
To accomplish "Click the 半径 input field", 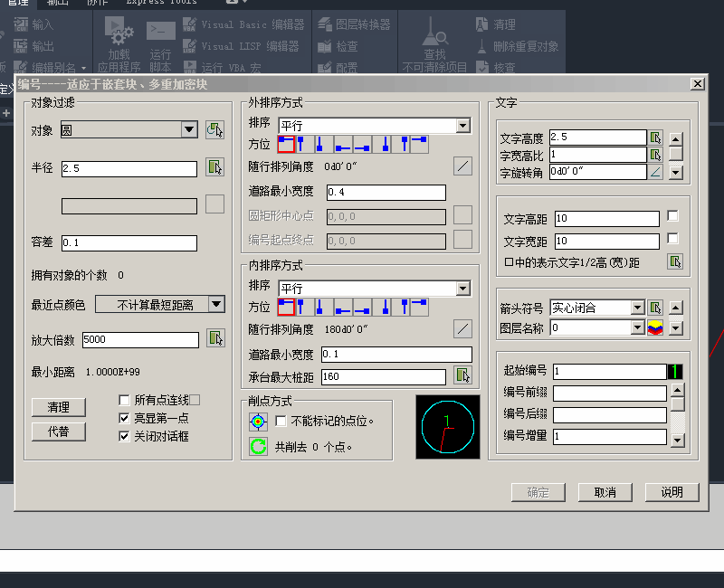I will (x=129, y=169).
